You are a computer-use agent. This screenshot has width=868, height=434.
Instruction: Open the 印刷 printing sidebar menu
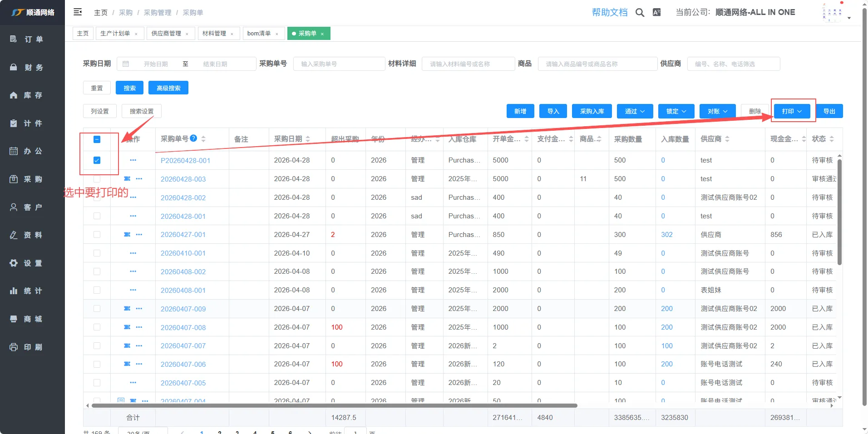33,347
